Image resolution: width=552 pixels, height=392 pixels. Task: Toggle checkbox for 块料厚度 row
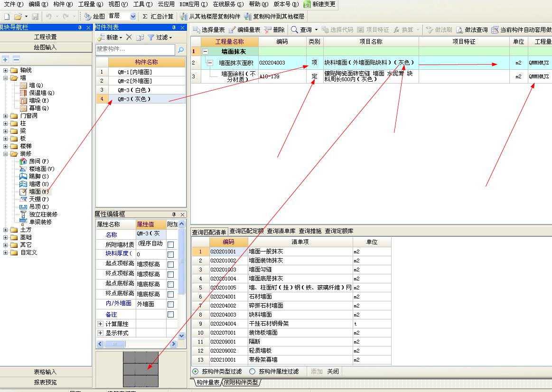tap(171, 254)
